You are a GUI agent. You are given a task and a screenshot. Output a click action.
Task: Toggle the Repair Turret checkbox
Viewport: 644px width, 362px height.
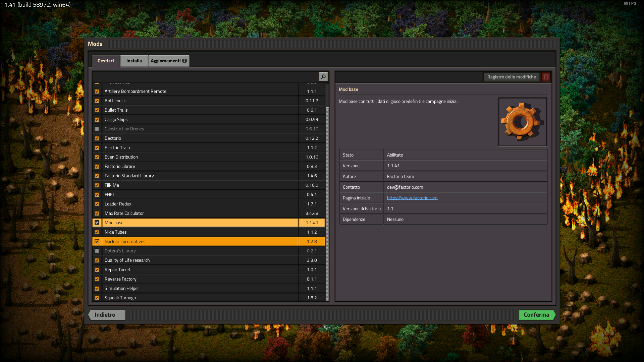click(x=97, y=269)
